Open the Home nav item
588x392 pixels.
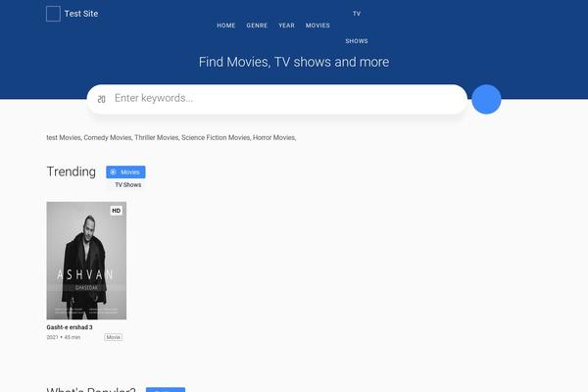226,25
